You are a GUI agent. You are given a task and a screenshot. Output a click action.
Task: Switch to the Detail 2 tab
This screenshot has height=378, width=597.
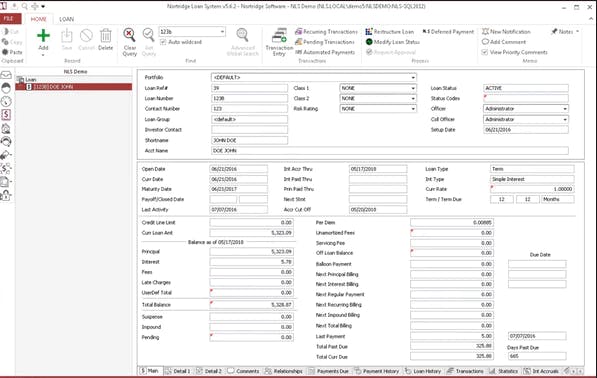click(209, 371)
